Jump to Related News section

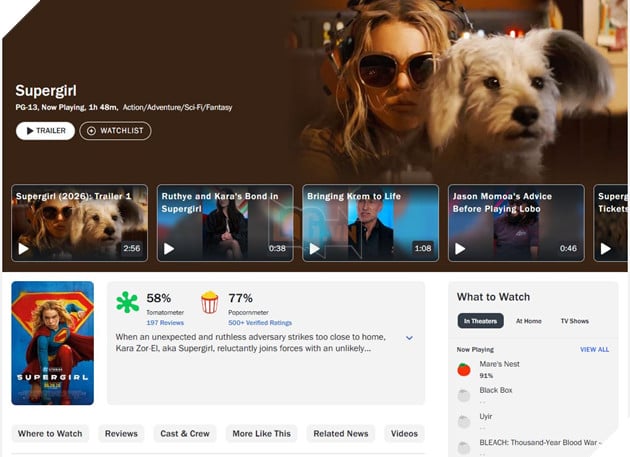[341, 434]
